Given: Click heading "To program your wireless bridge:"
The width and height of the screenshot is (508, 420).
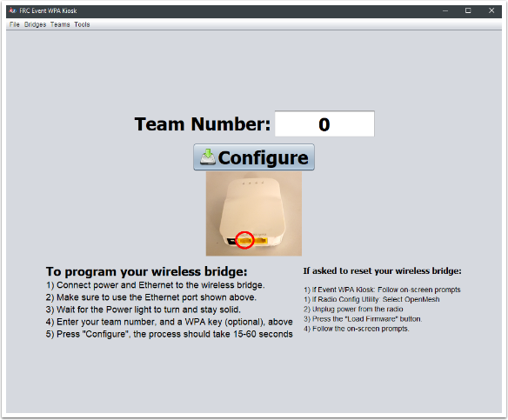Looking at the screenshot, I should [146, 271].
